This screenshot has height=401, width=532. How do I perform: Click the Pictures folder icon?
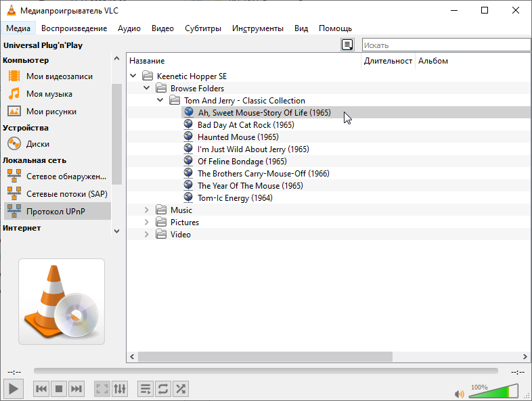click(x=161, y=222)
